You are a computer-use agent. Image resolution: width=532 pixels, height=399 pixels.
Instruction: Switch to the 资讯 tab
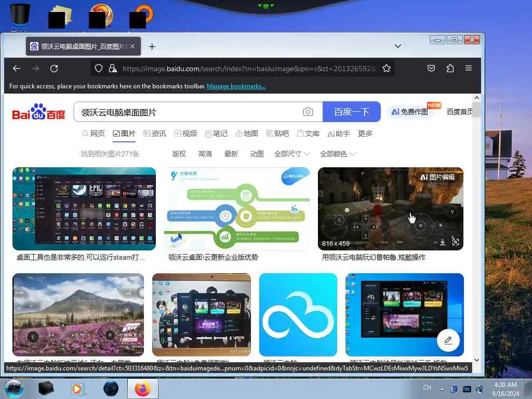155,134
